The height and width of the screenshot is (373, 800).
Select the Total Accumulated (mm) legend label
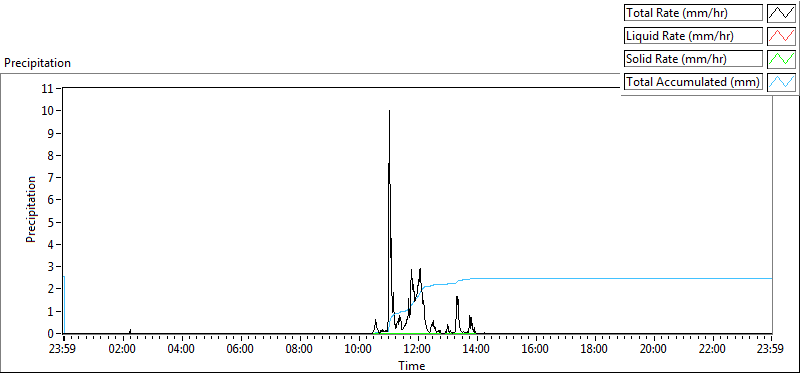pos(693,82)
